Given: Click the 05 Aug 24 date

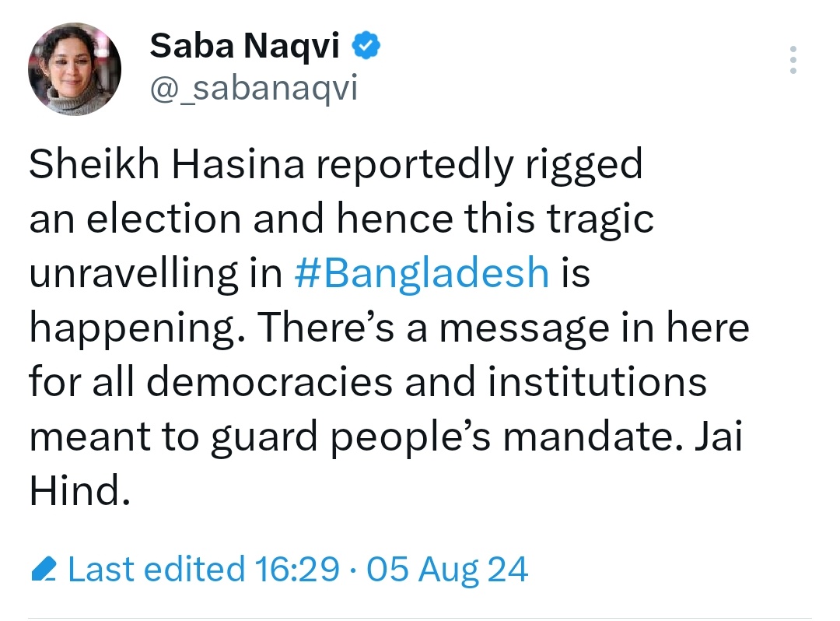Looking at the screenshot, I should tap(446, 570).
